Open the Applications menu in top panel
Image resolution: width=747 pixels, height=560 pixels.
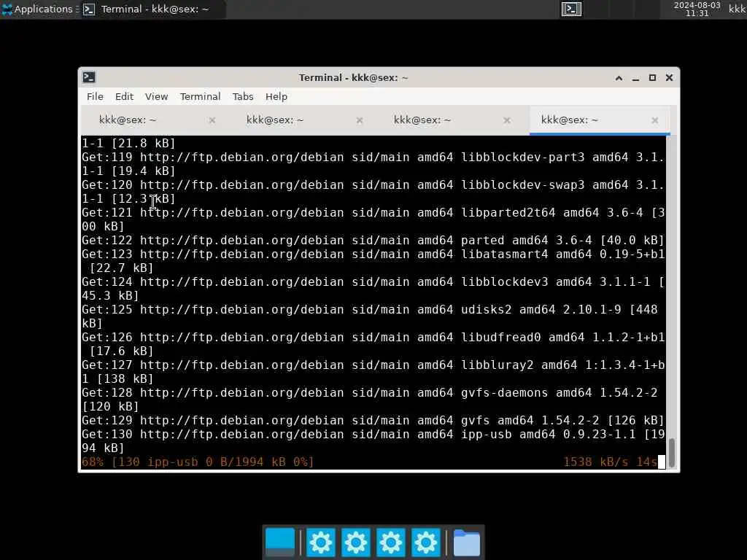[39, 9]
